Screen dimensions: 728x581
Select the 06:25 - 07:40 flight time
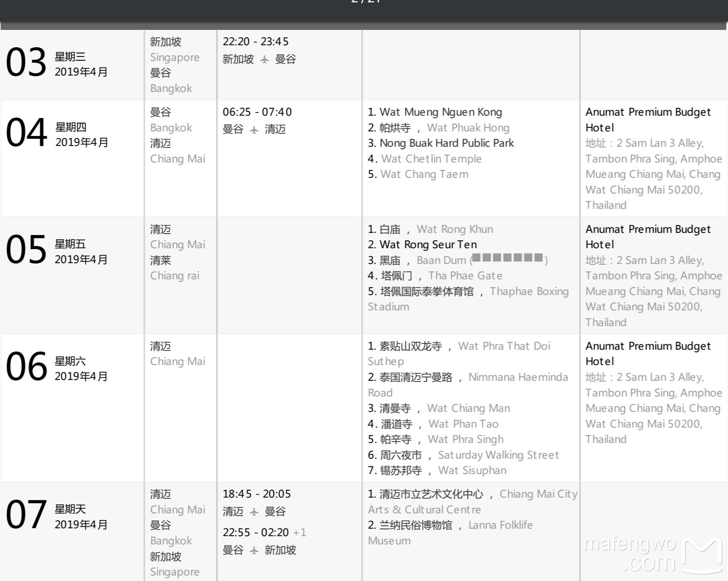coord(257,112)
